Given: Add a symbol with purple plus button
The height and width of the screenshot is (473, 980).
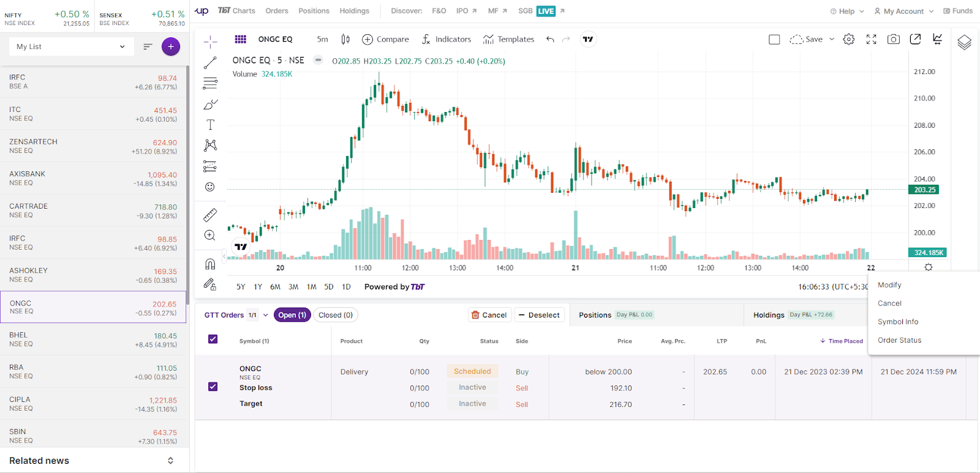Looking at the screenshot, I should pos(171,47).
